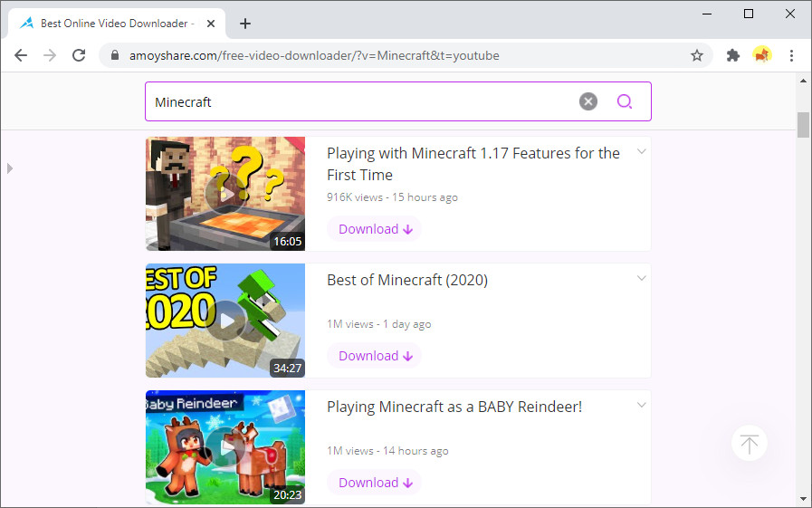Viewport: 812px width, 508px height.
Task: Download Best of Minecraft (2020) video
Action: [x=375, y=356]
